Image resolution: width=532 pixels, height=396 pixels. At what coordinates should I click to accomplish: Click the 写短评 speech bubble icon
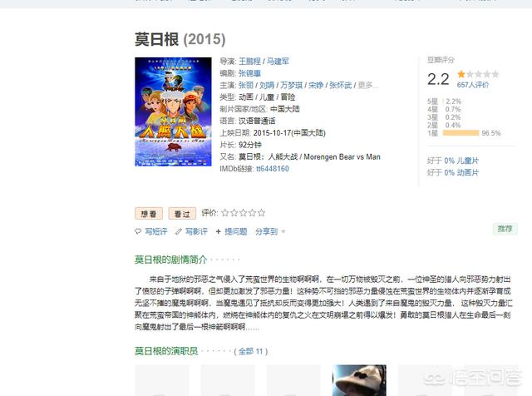138,231
